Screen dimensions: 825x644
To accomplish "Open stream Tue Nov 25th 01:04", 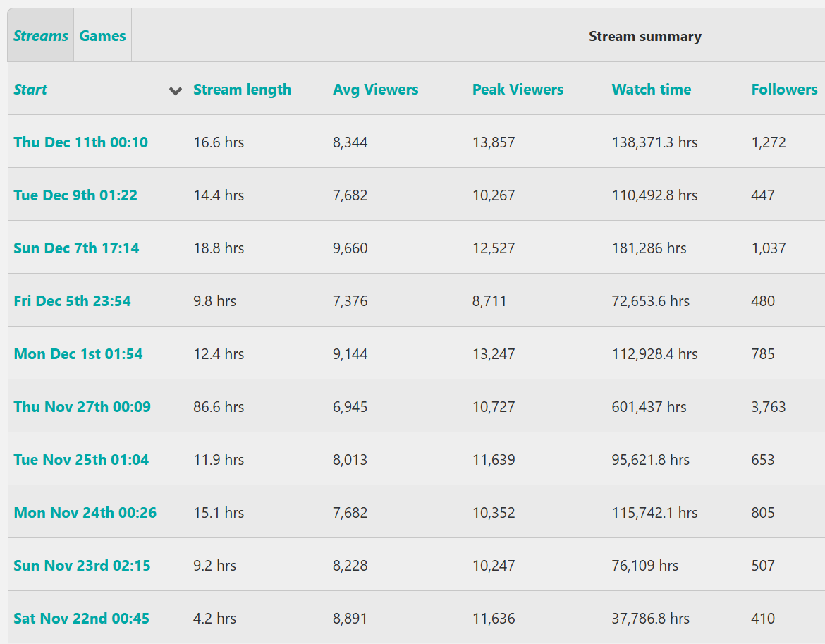I will tap(81, 460).
